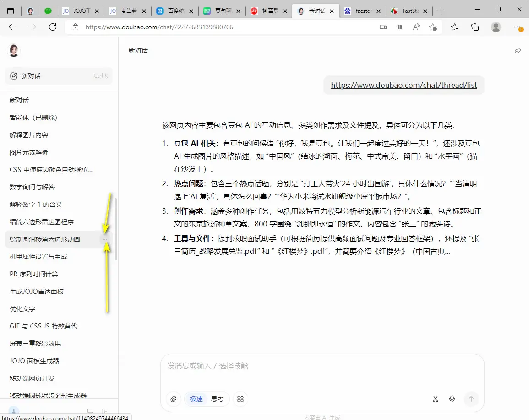
Task: Switch to the FastSto browser tab
Action: (x=409, y=11)
